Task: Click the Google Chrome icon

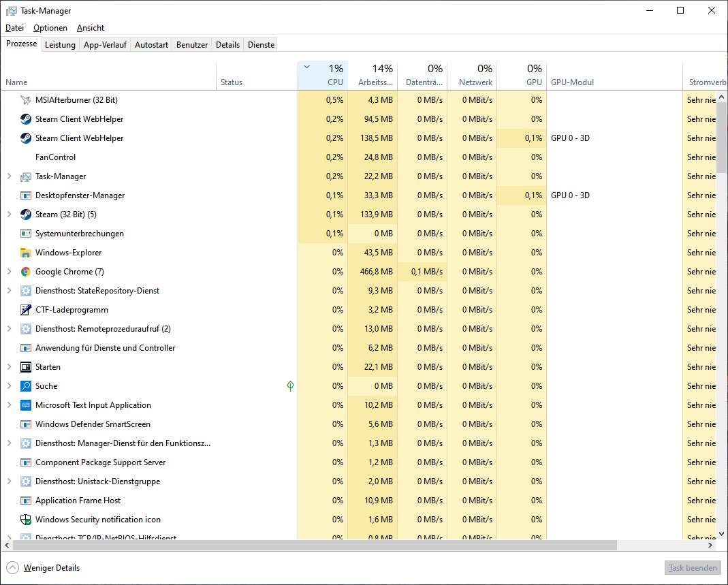Action: point(25,272)
